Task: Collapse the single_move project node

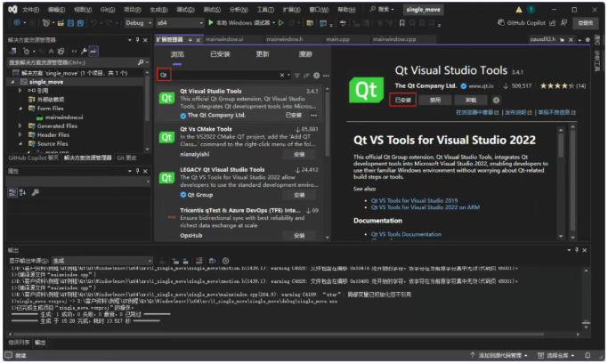Action: click(12, 82)
